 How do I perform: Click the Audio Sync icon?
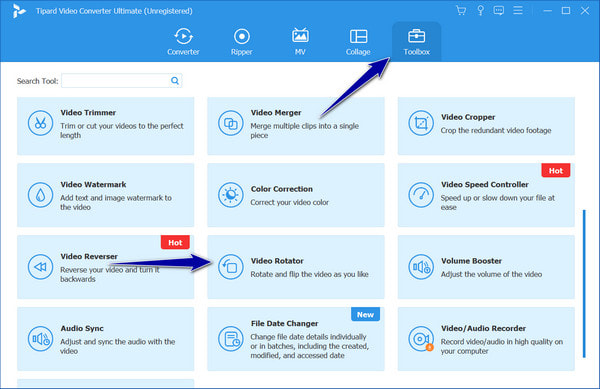click(x=40, y=339)
